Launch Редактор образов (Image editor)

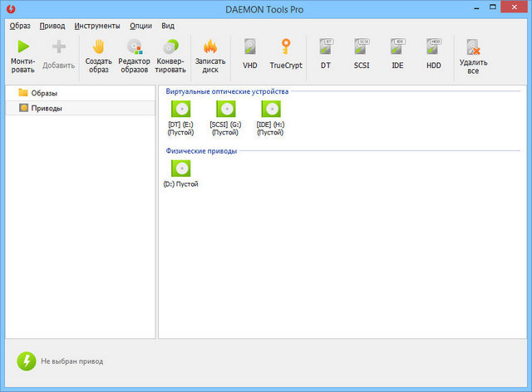point(135,47)
